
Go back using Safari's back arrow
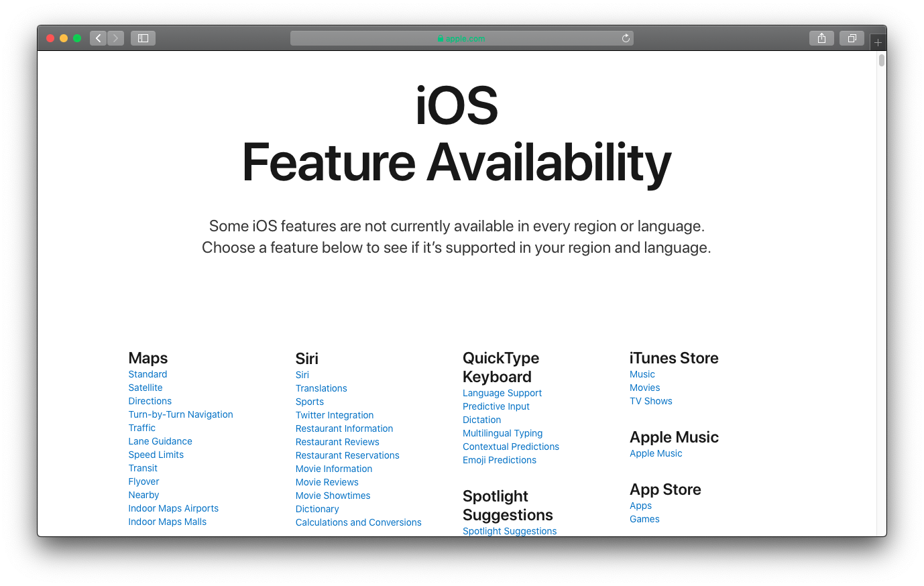[99, 38]
